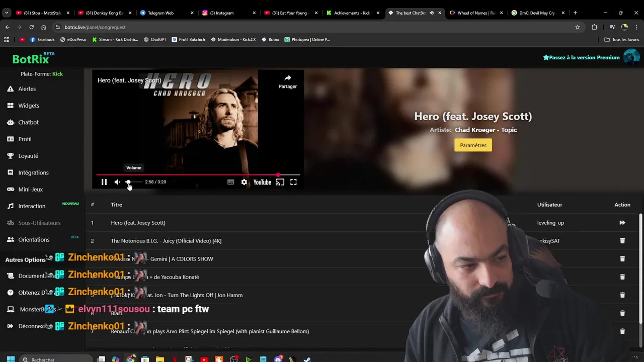Screen dimensions: 644x362
Task: Open the ChatGPT bookmark
Action: pos(155,39)
